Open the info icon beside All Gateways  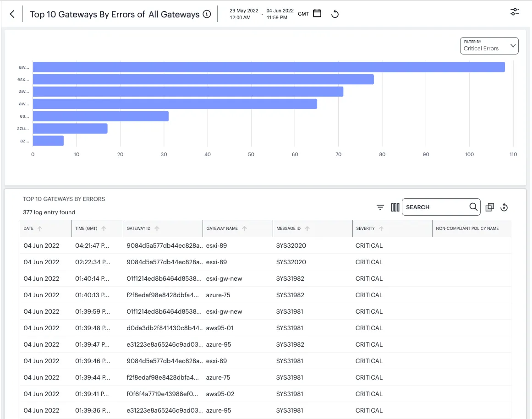pos(207,14)
